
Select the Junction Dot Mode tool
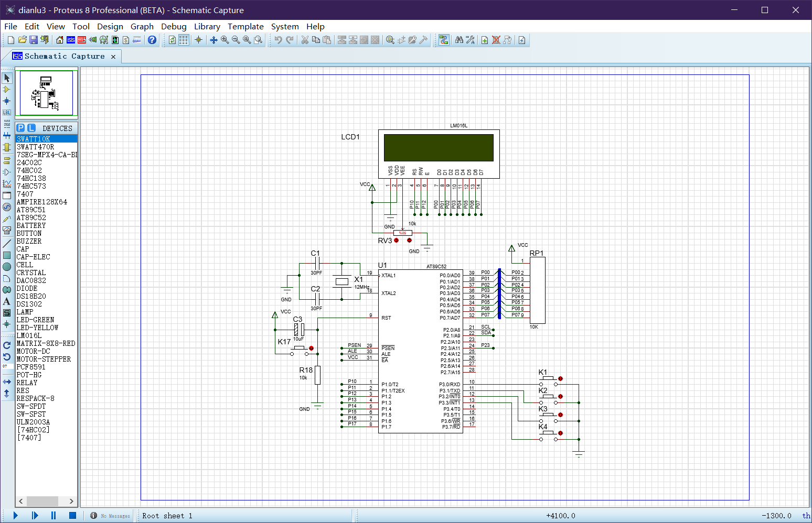[7, 101]
